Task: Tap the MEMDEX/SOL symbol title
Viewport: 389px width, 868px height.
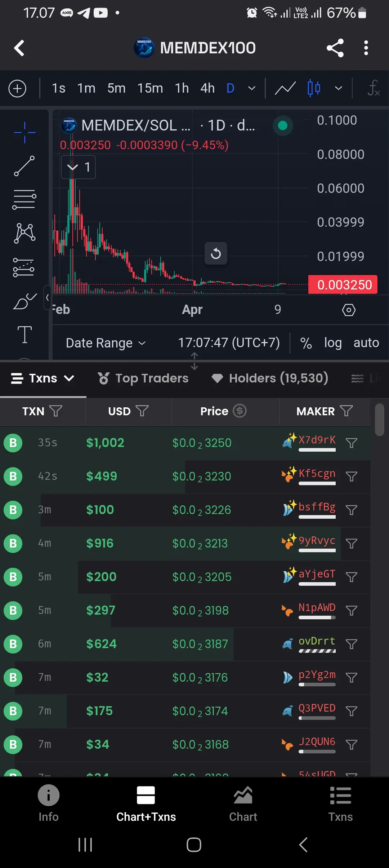Action: pyautogui.click(x=136, y=125)
